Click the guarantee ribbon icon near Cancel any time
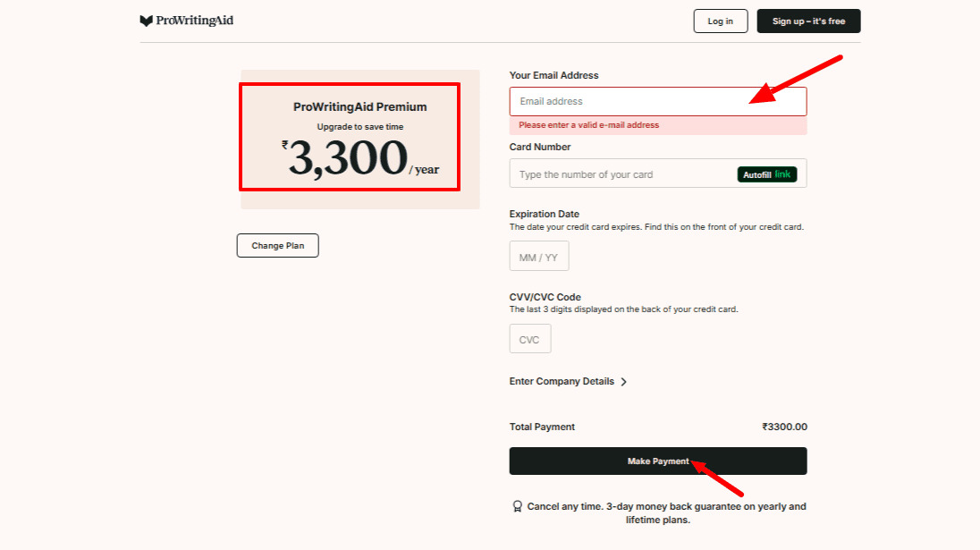Viewport: 980px width, 550px height. click(517, 506)
